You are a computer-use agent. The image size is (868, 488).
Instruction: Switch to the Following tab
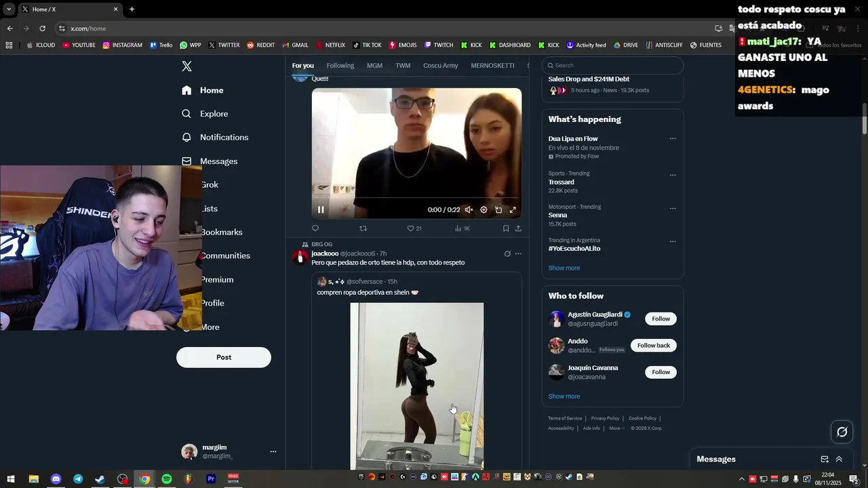(340, 65)
